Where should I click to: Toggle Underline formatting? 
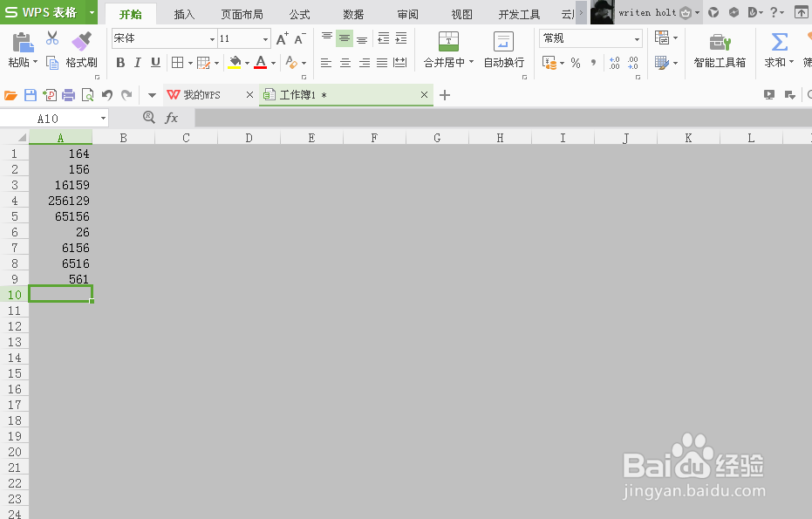[x=155, y=63]
